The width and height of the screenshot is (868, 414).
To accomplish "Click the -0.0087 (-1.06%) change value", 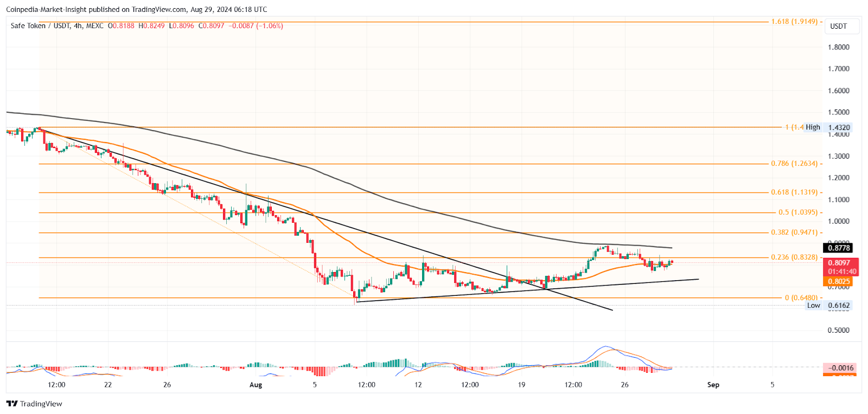I will 256,25.
